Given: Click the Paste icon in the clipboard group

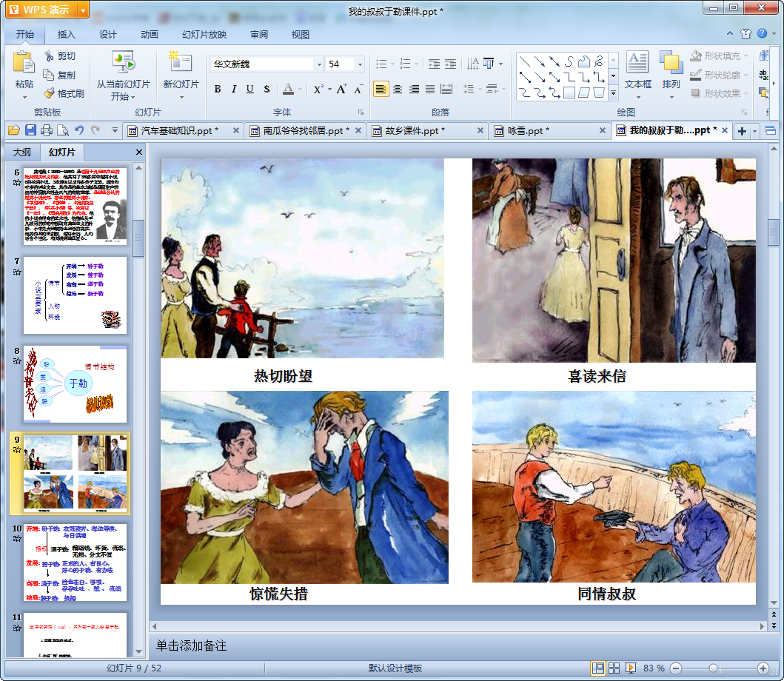Looking at the screenshot, I should coord(24,64).
